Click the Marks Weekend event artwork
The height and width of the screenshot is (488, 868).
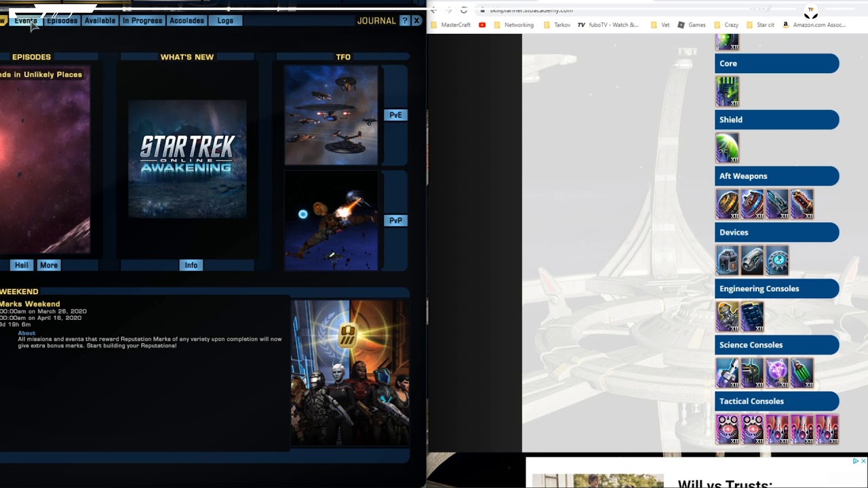350,373
